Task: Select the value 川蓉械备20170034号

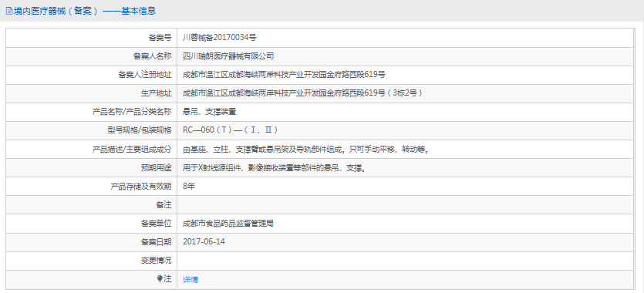Action: pos(220,38)
